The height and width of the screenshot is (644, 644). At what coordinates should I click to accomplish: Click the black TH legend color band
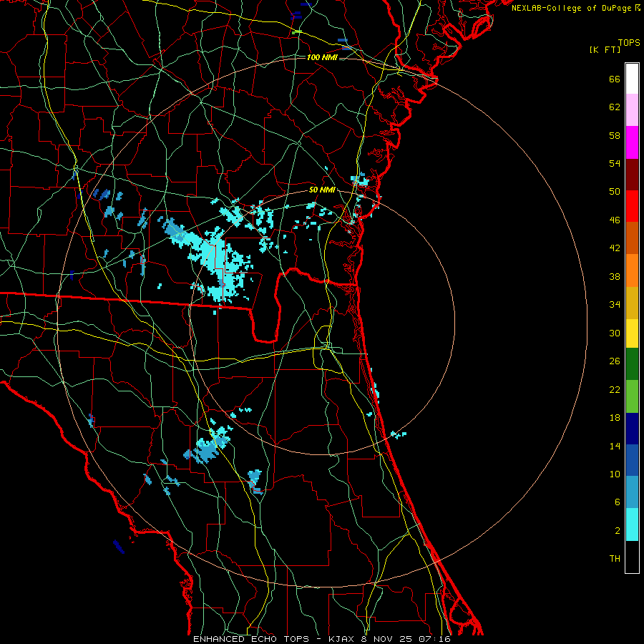pos(632,557)
